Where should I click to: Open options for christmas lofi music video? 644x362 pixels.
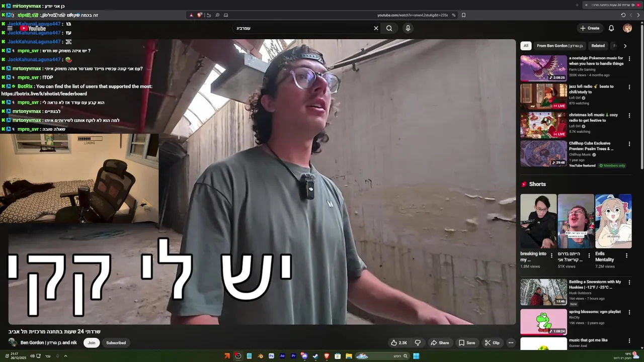click(x=629, y=116)
